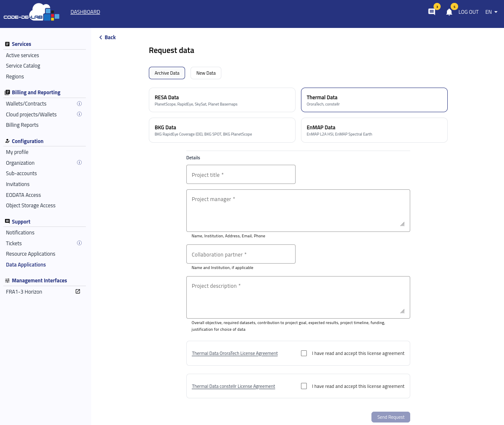
Task: Click the Services section icon
Action: point(7,44)
